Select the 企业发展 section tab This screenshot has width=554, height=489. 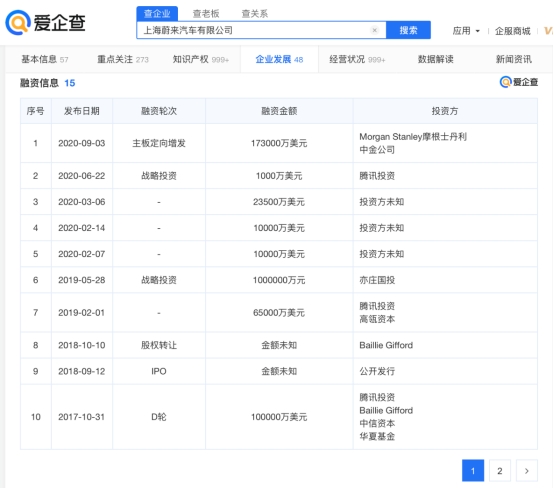(x=279, y=59)
